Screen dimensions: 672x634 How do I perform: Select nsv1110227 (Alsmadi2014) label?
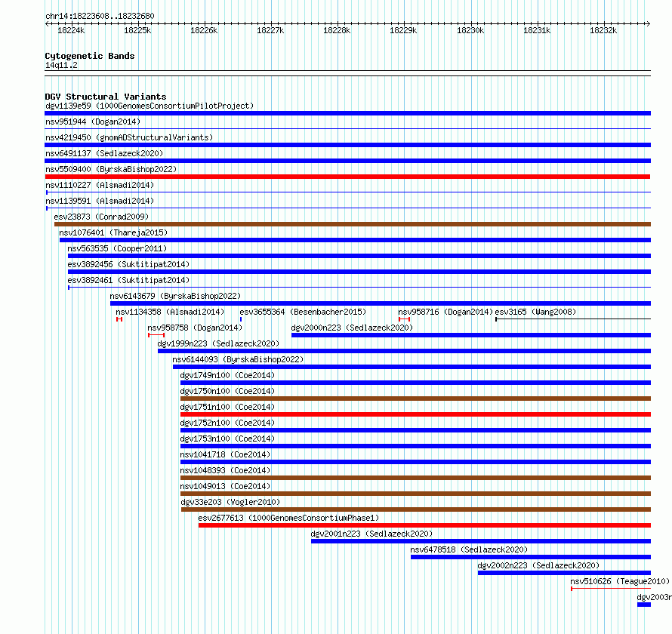(100, 185)
